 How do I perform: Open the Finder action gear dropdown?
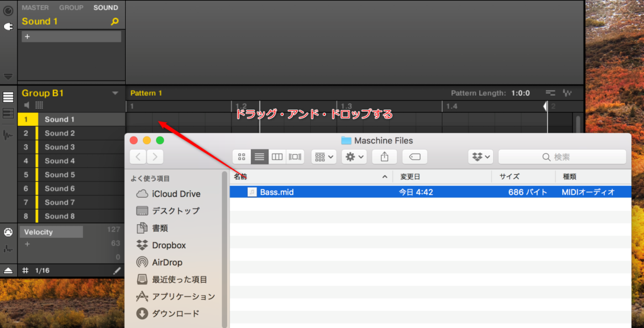tap(354, 157)
